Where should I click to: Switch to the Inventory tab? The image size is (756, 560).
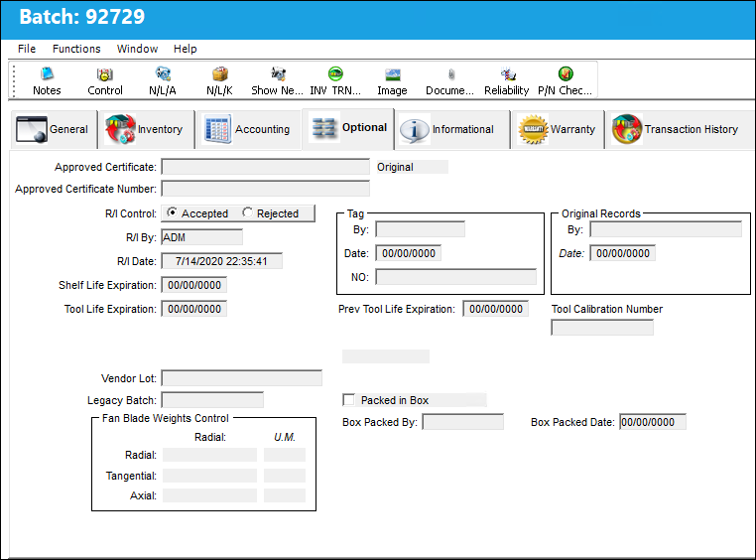[145, 129]
